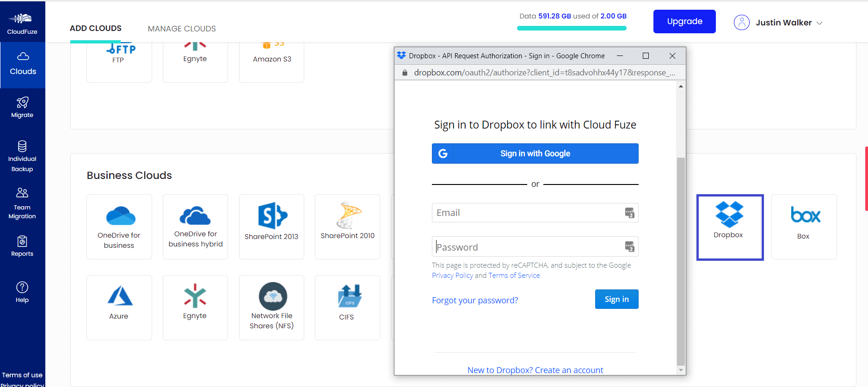Viewport: 868px width, 387px height.
Task: Minimize the Dropbox authorization popup
Action: coord(620,56)
